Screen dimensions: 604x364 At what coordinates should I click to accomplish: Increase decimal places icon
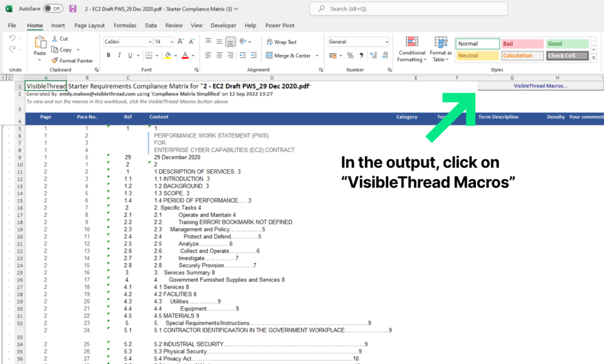373,55
